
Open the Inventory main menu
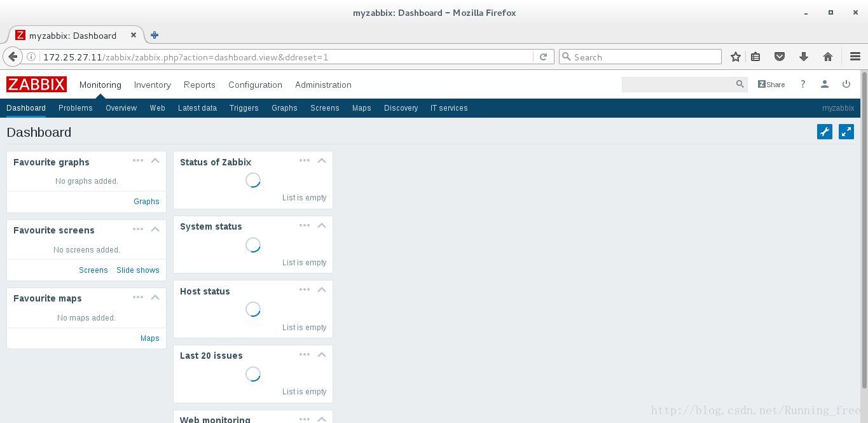153,85
